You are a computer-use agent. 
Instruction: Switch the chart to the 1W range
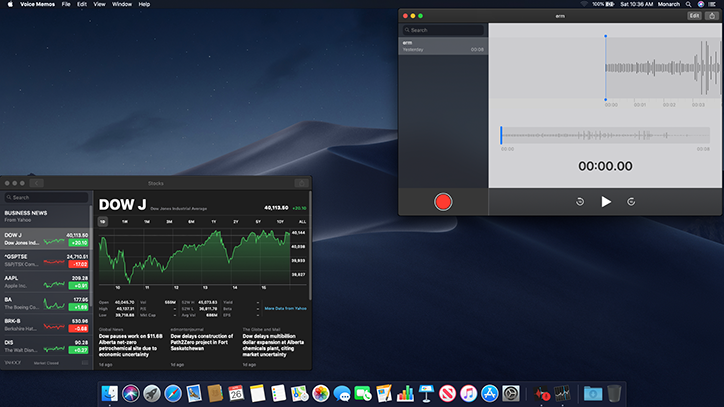click(x=125, y=222)
